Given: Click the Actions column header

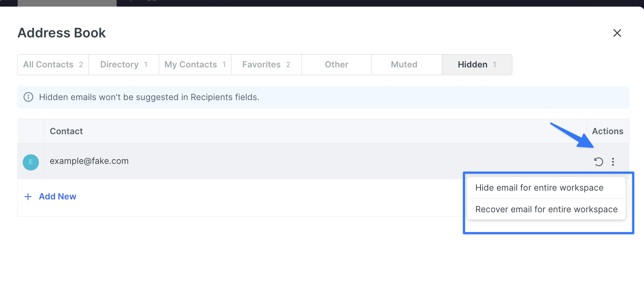Looking at the screenshot, I should click(x=607, y=131).
